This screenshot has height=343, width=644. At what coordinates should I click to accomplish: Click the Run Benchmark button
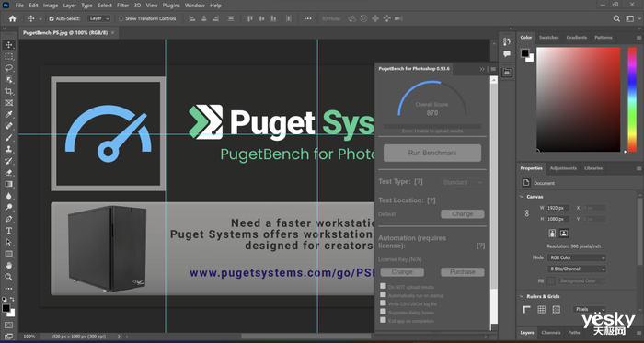[432, 153]
